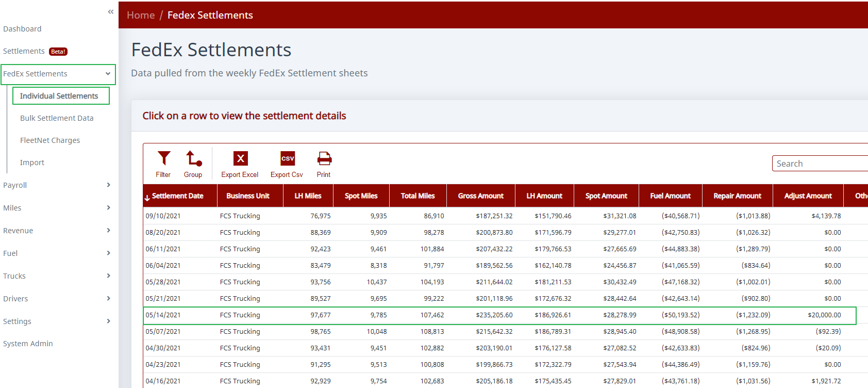Click fuel amount ($40,568.71)

pyautogui.click(x=681, y=216)
